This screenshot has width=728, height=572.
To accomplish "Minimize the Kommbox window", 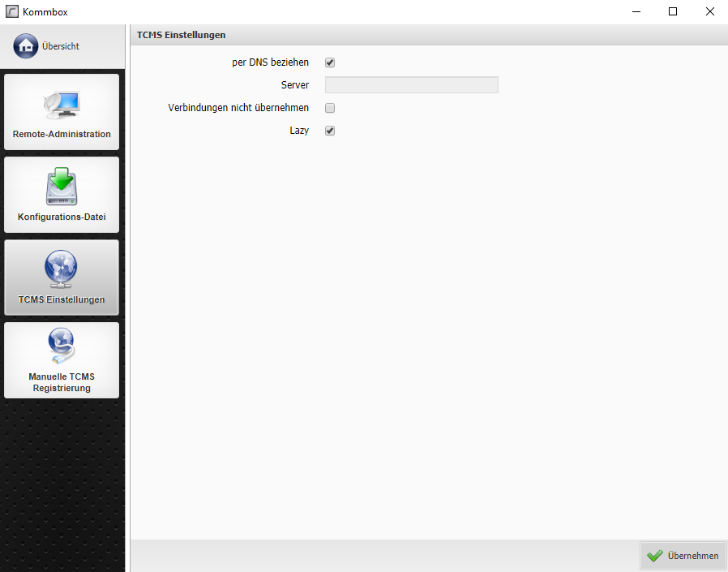I will (x=636, y=11).
